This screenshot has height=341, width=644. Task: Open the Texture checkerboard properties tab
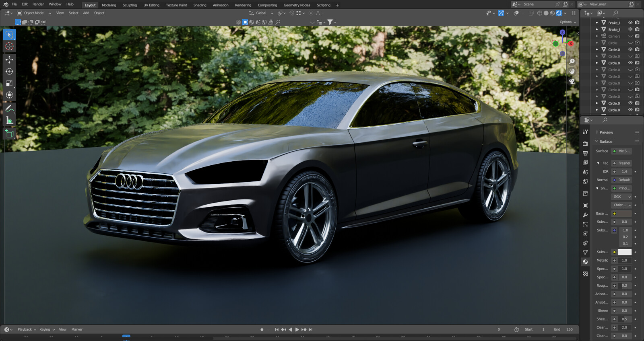585,274
